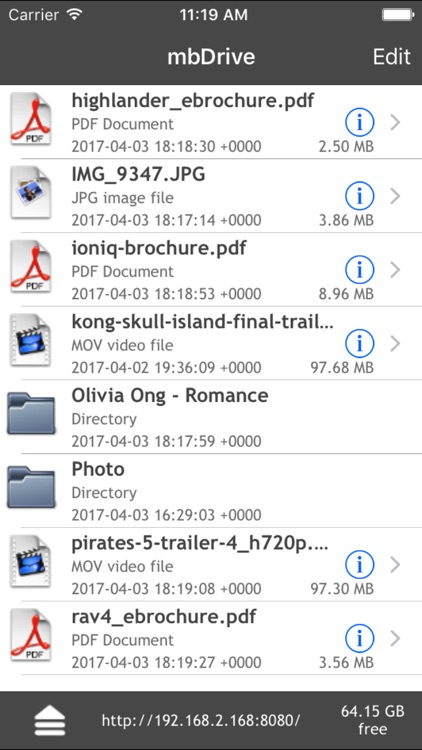Click movie icon of kong-skull-island trailer
Image resolution: width=422 pixels, height=750 pixels.
click(31, 340)
